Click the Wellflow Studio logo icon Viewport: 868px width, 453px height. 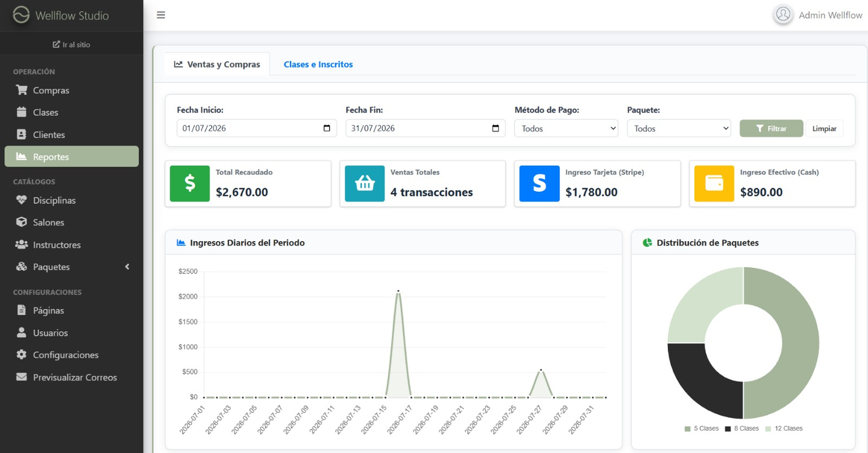(x=21, y=15)
